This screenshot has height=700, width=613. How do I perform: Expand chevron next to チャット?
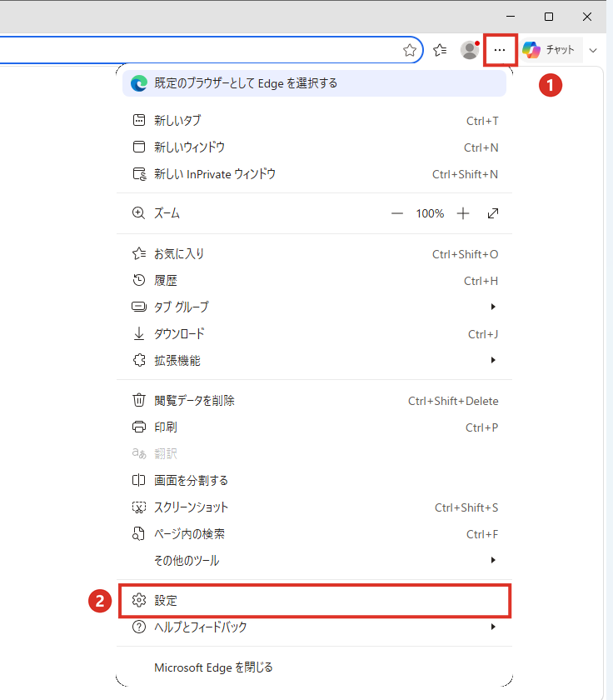tap(593, 51)
